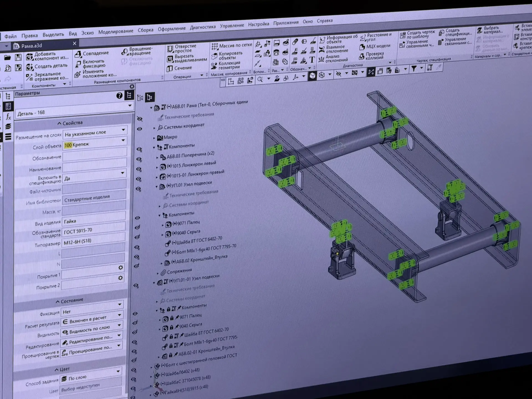The height and width of the screenshot is (399, 532).
Task: Open the Слой объекта dropdown
Action: pyautogui.click(x=123, y=140)
